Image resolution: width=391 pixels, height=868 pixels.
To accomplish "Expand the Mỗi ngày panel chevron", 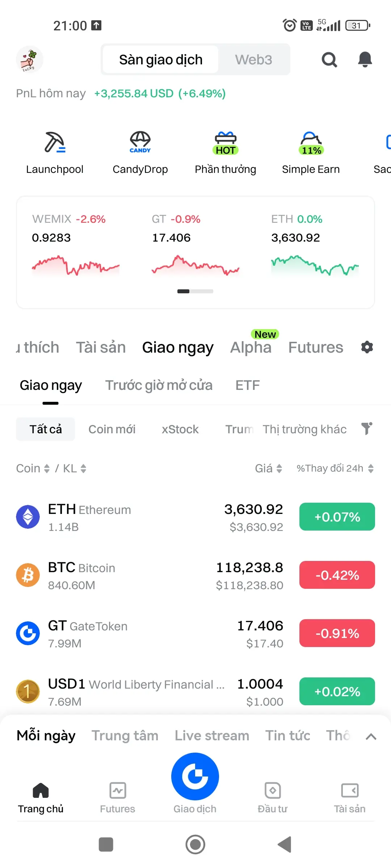I will pos(371,736).
